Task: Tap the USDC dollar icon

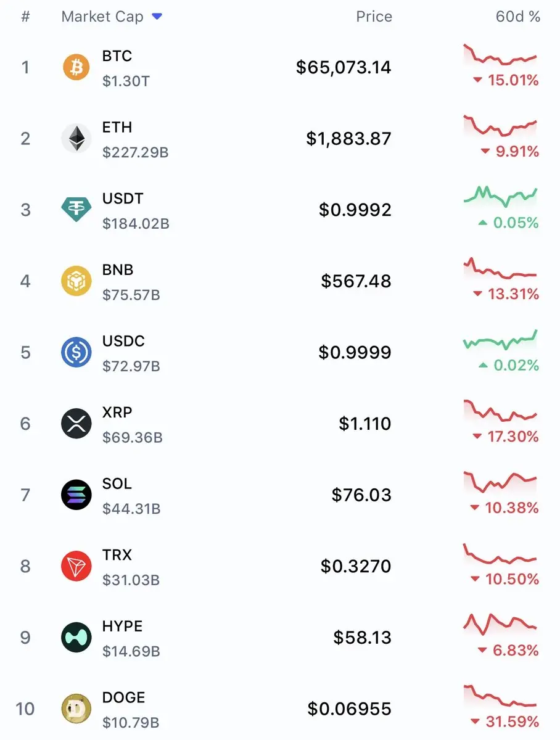Action: coord(76,352)
